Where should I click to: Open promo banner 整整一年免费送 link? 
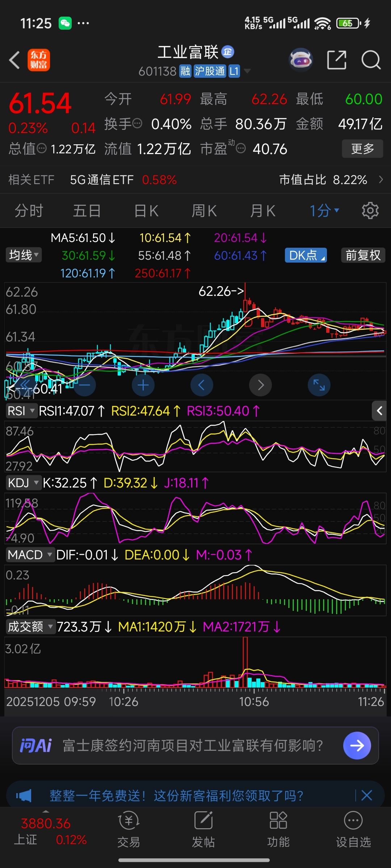coord(176,796)
